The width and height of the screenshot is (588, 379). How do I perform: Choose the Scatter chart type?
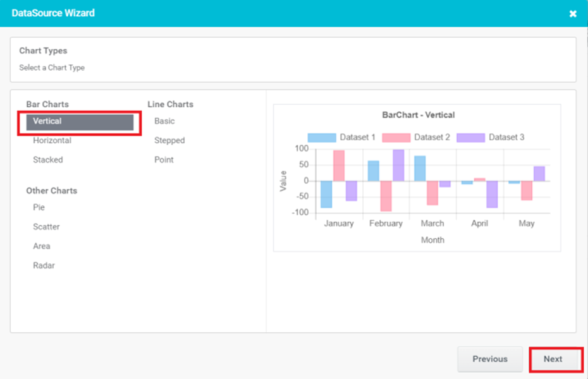[x=46, y=227]
